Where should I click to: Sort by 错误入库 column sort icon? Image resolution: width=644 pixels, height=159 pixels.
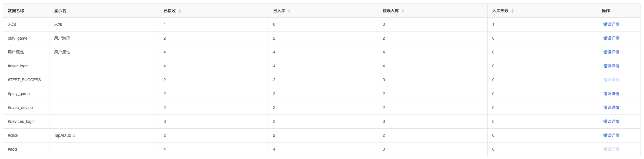point(403,11)
